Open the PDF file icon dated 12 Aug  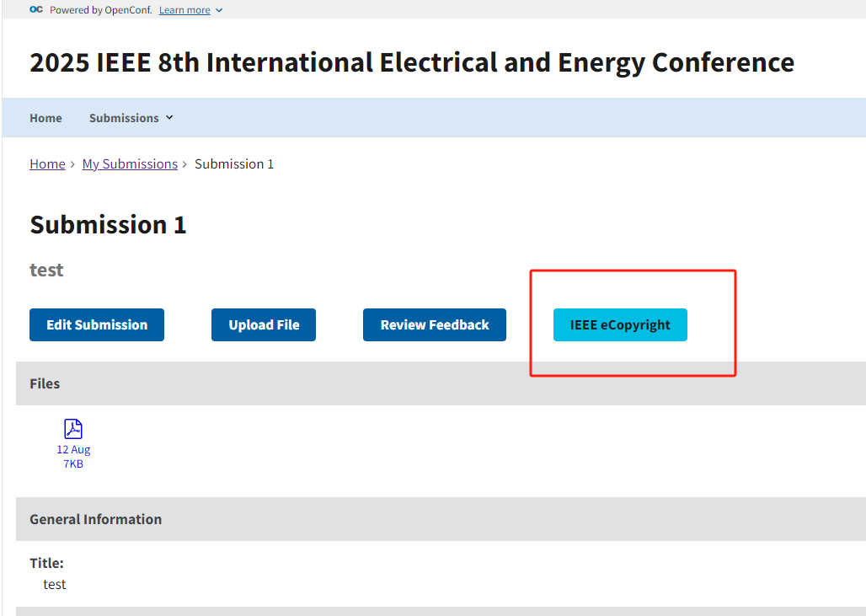73,429
